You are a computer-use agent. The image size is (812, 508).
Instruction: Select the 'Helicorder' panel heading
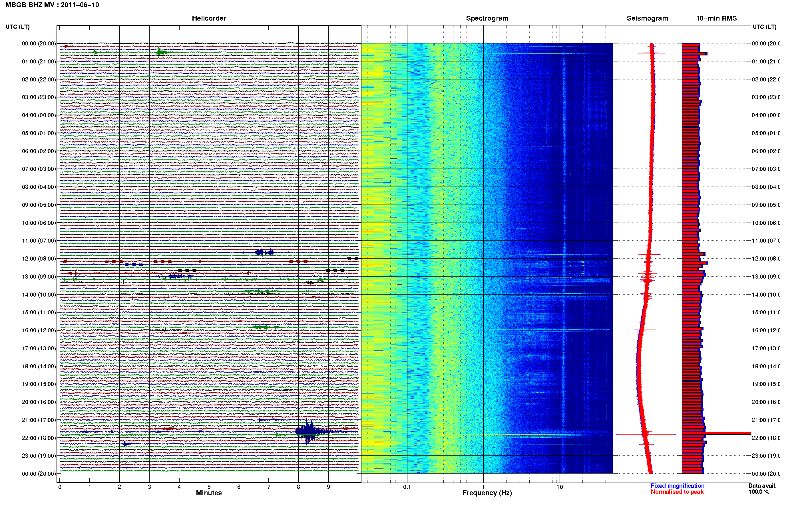[x=209, y=18]
